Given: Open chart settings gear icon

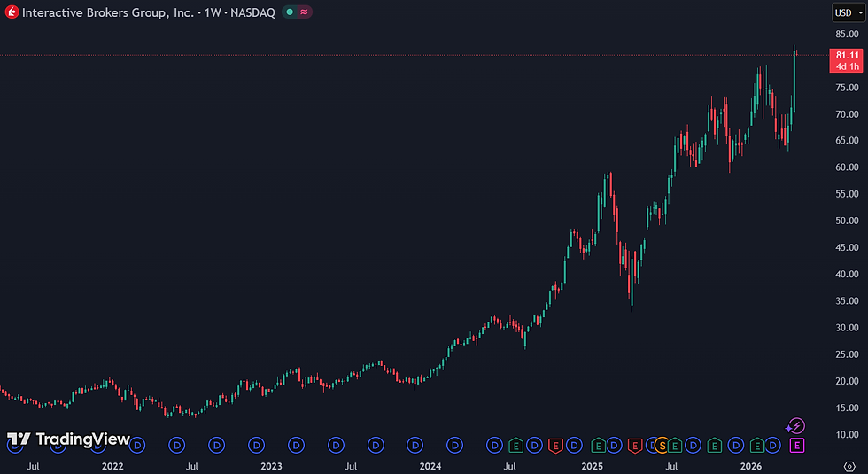Looking at the screenshot, I should click(849, 467).
